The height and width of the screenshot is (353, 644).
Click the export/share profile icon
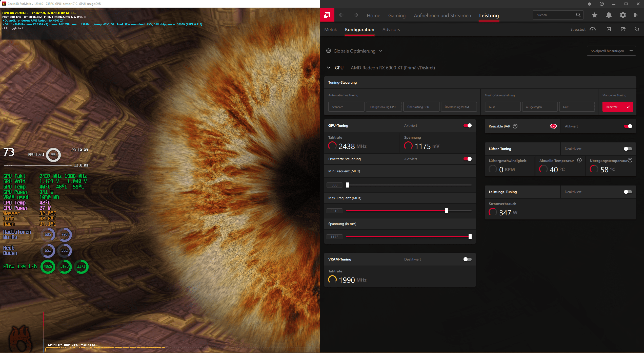pos(623,29)
